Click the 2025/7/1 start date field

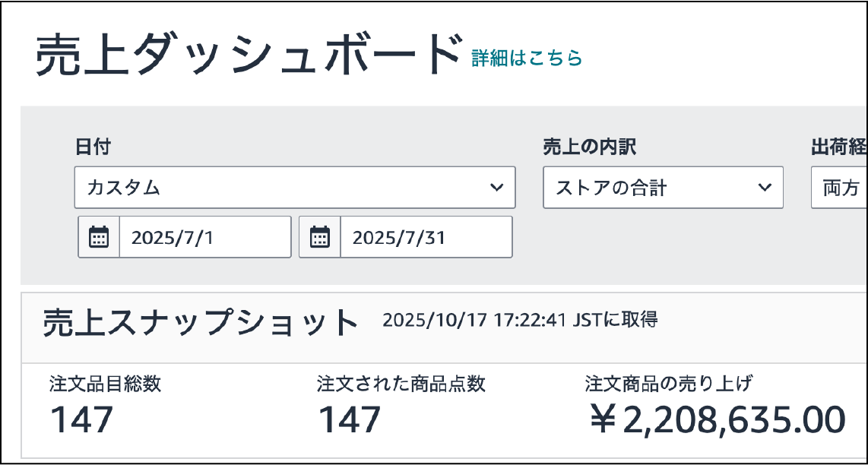pos(204,237)
